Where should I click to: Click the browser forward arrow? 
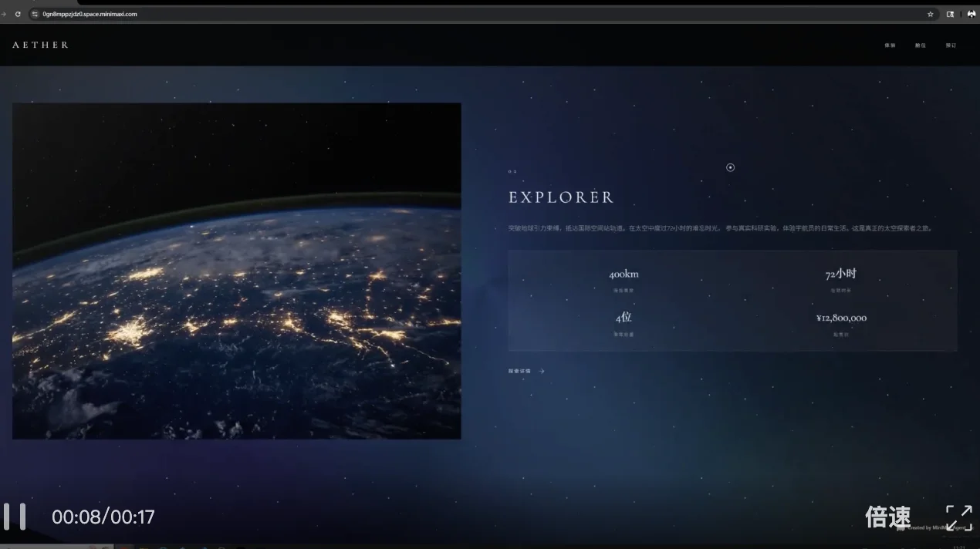4,14
